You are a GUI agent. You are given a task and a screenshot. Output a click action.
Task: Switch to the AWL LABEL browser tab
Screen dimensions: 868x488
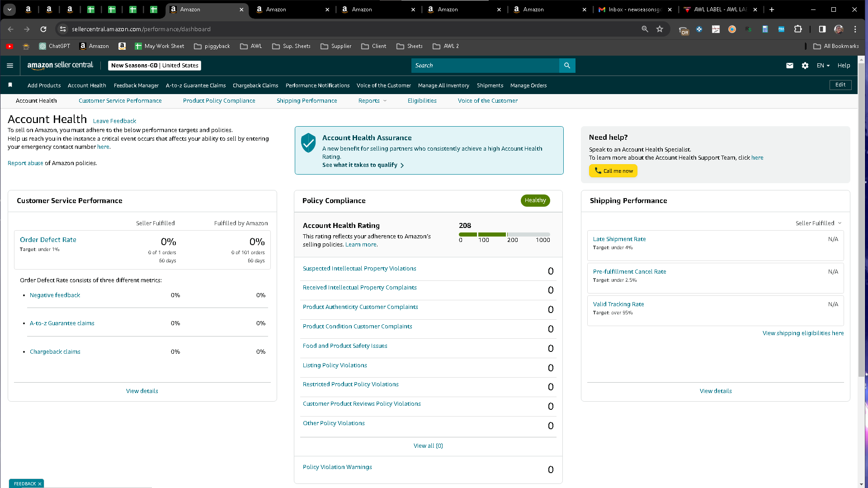(721, 9)
